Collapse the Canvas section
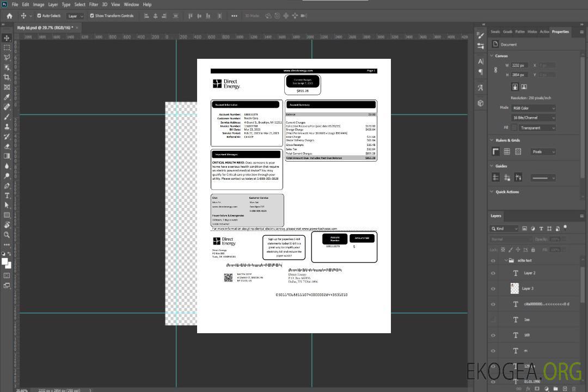The height and width of the screenshot is (392, 588). (491, 56)
